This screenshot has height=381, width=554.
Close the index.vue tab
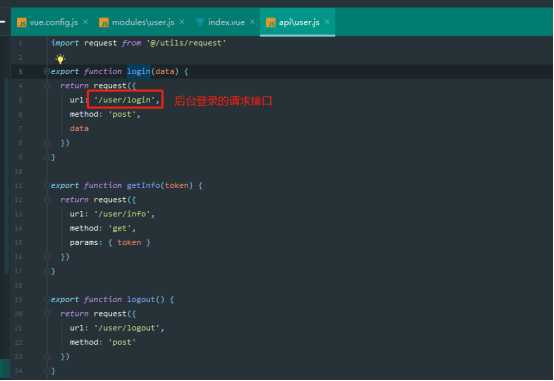coord(252,22)
